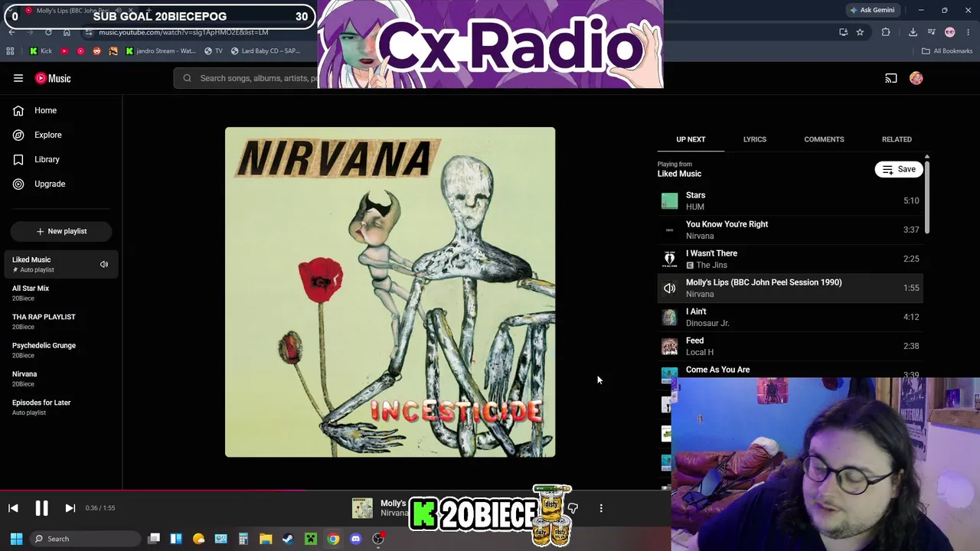Click the now-playing speaker icon beside Liked Music
The width and height of the screenshot is (980, 551).
[104, 264]
